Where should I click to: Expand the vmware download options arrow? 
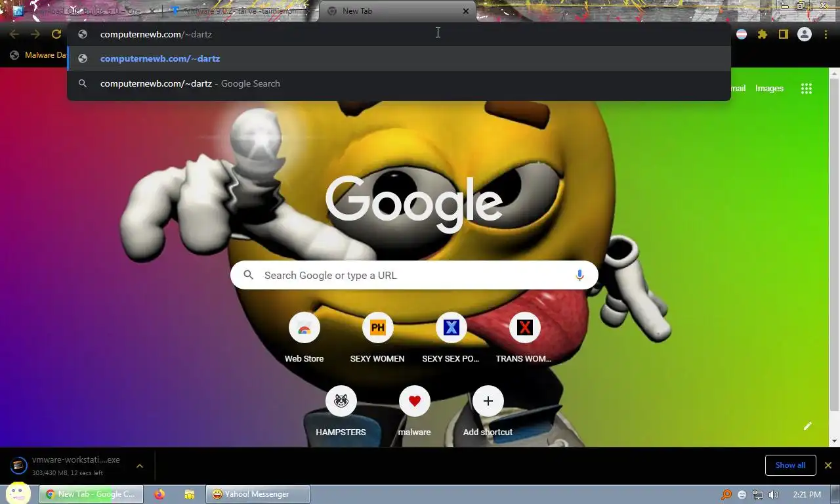(x=139, y=466)
